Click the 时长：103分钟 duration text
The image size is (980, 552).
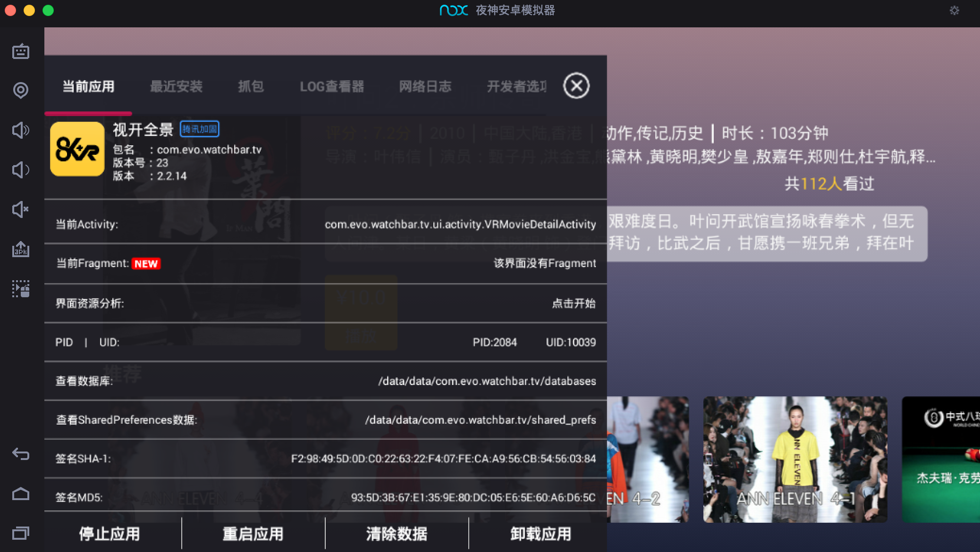[775, 133]
